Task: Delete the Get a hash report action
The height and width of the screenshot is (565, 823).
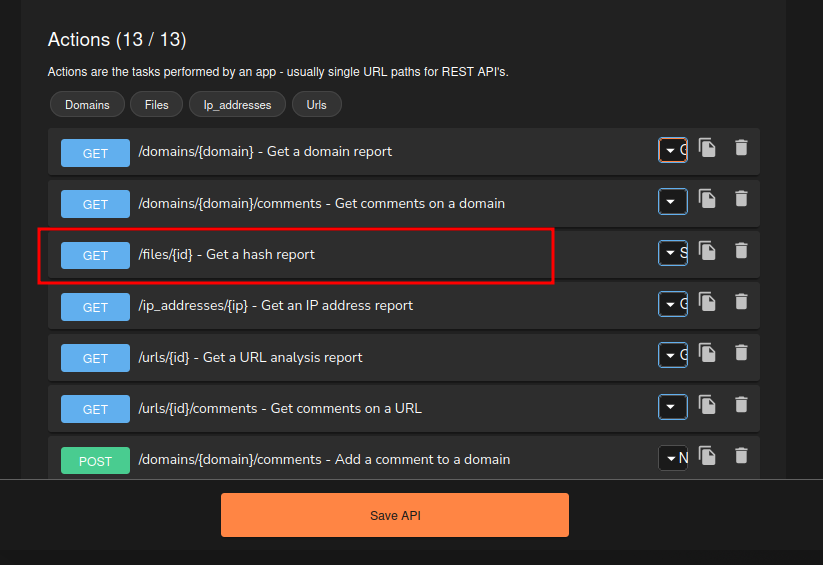Action: point(741,250)
